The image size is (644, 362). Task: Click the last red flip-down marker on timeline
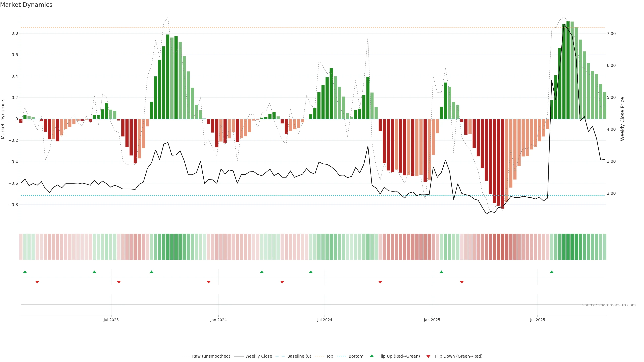point(462,282)
